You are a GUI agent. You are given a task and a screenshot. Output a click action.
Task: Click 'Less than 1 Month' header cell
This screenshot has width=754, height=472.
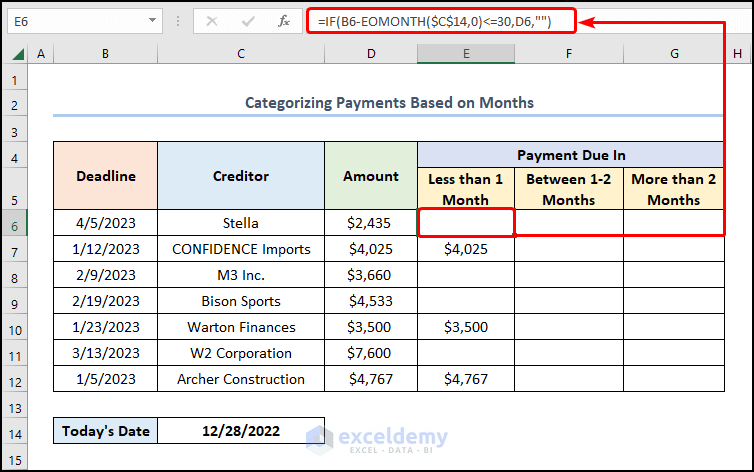(x=466, y=189)
